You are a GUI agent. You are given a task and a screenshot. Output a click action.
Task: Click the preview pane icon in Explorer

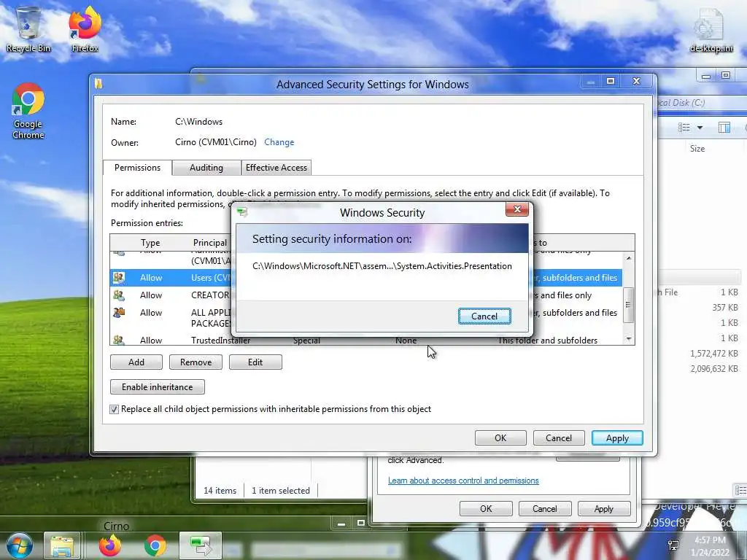tap(724, 127)
